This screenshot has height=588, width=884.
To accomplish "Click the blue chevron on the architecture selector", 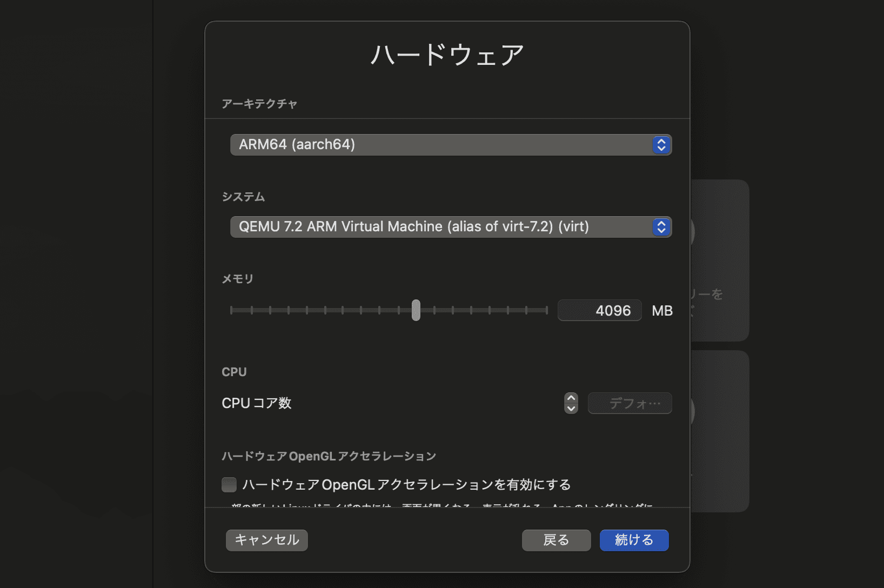I will point(661,145).
